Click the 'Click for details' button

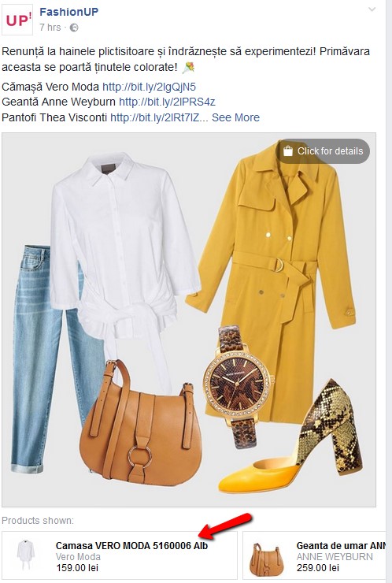[323, 151]
